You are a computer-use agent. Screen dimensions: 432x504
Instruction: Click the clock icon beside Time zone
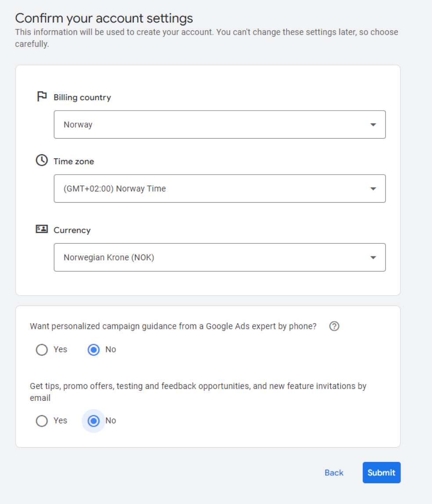tap(42, 161)
